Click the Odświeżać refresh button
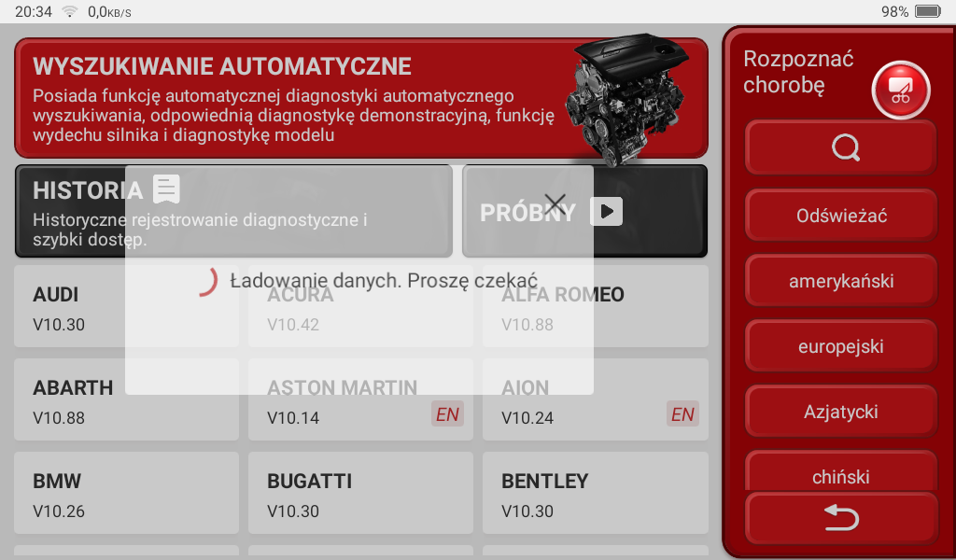 pyautogui.click(x=840, y=216)
